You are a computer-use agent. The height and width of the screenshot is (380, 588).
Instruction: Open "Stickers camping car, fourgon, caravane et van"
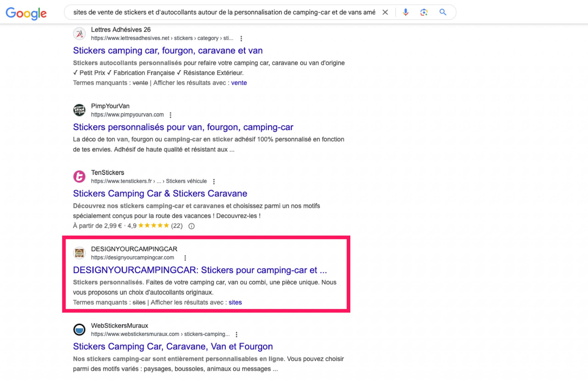tap(168, 50)
